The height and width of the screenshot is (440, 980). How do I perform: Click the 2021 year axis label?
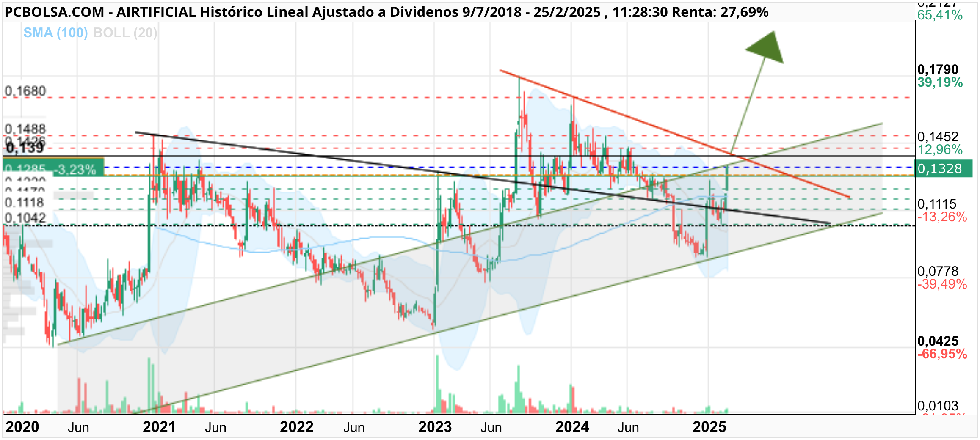click(x=159, y=427)
